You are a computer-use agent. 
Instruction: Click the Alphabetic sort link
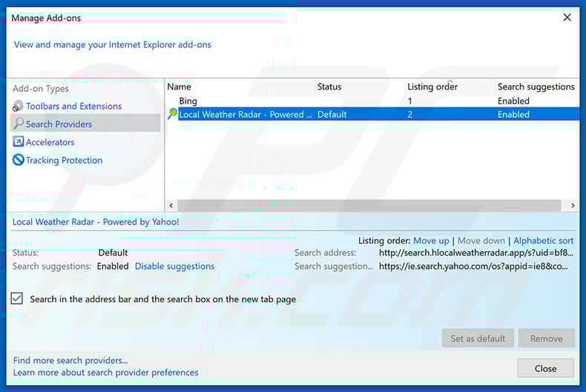[x=543, y=241]
